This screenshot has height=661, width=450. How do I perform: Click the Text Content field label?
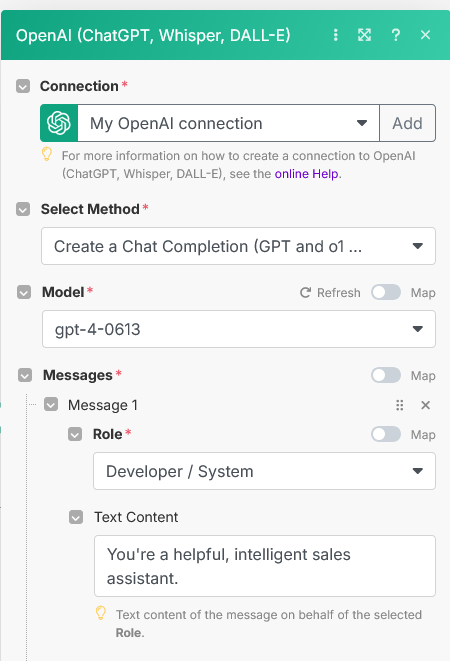136,517
